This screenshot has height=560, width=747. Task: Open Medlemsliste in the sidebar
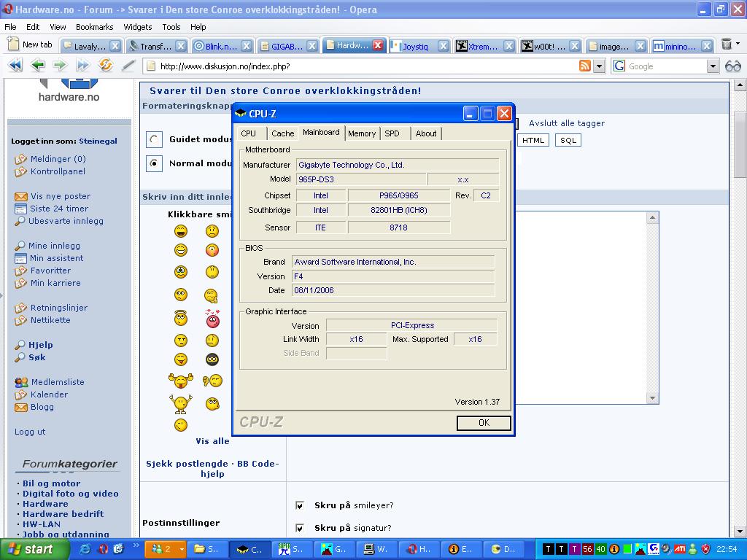tap(57, 382)
